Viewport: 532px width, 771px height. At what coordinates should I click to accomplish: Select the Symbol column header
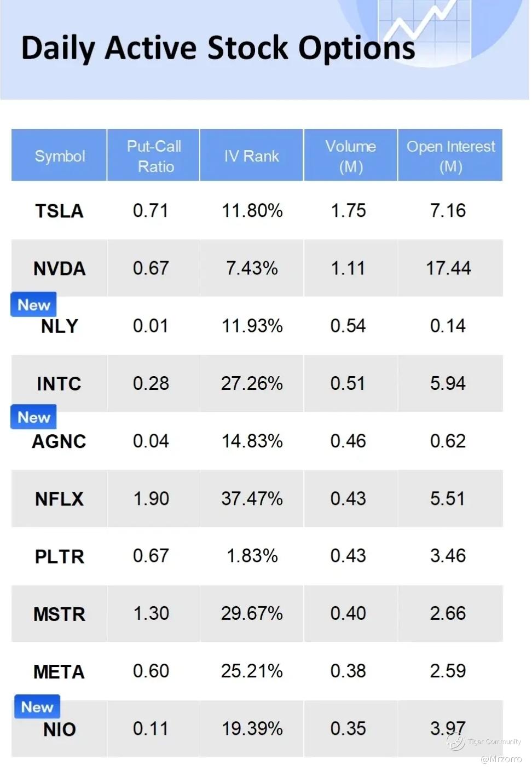pyautogui.click(x=60, y=156)
